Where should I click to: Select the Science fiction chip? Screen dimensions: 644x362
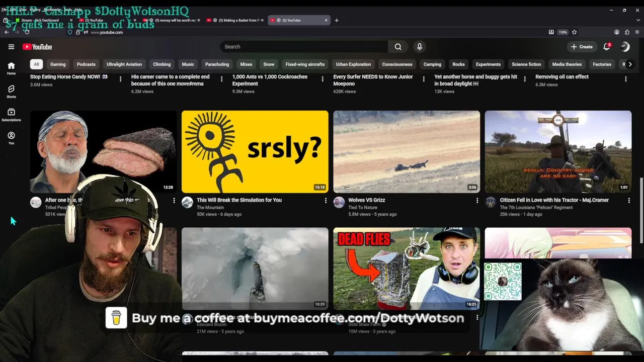click(x=526, y=64)
